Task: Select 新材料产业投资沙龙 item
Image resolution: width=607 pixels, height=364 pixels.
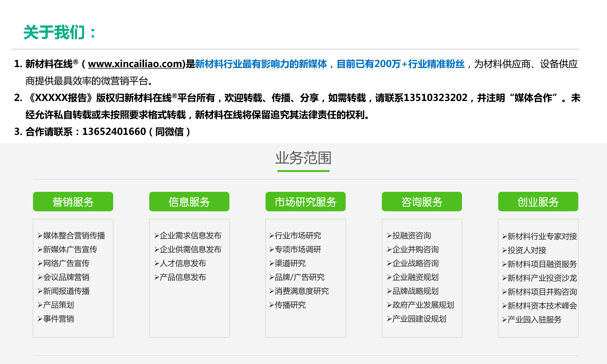Action: [540, 278]
